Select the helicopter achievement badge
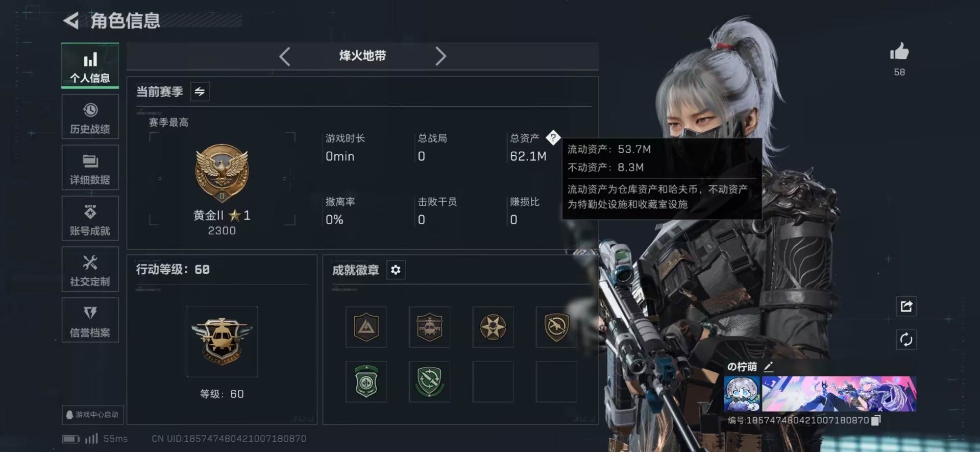Screen dimensions: 980x452 point(429,327)
